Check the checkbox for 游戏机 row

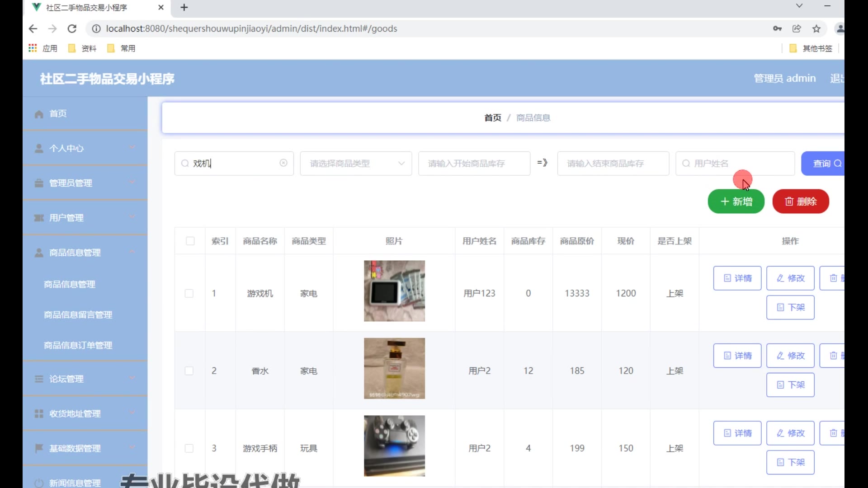pos(189,293)
